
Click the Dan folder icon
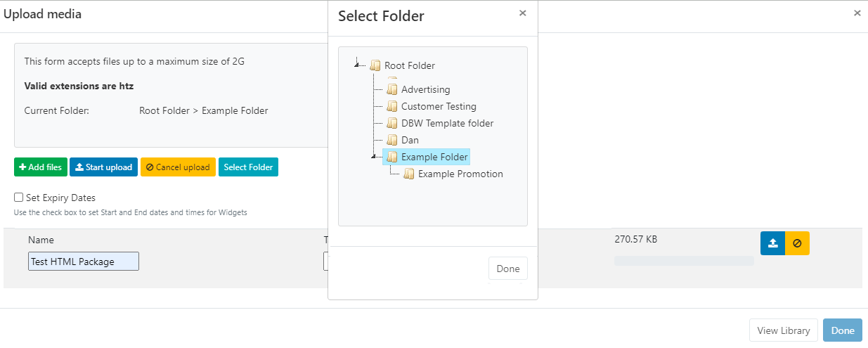(x=392, y=140)
